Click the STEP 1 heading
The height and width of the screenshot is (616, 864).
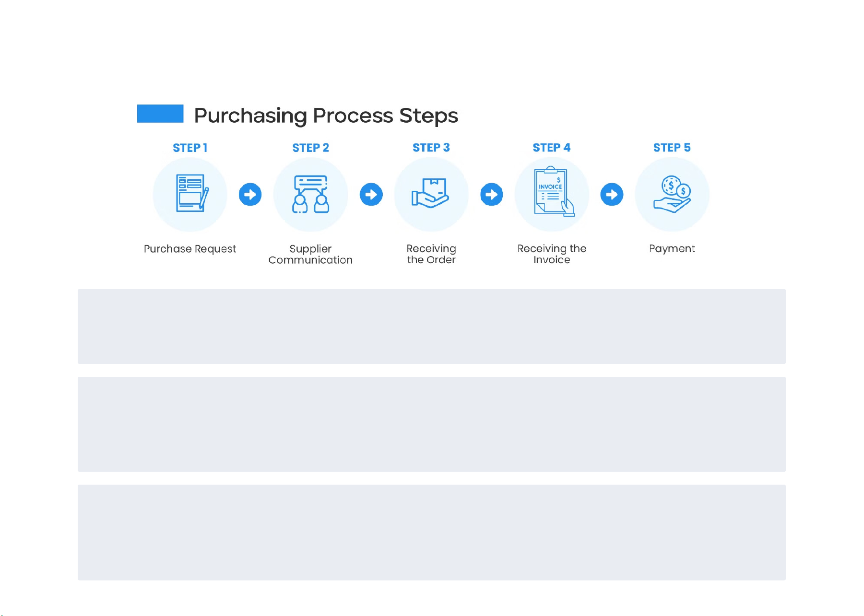pyautogui.click(x=190, y=148)
